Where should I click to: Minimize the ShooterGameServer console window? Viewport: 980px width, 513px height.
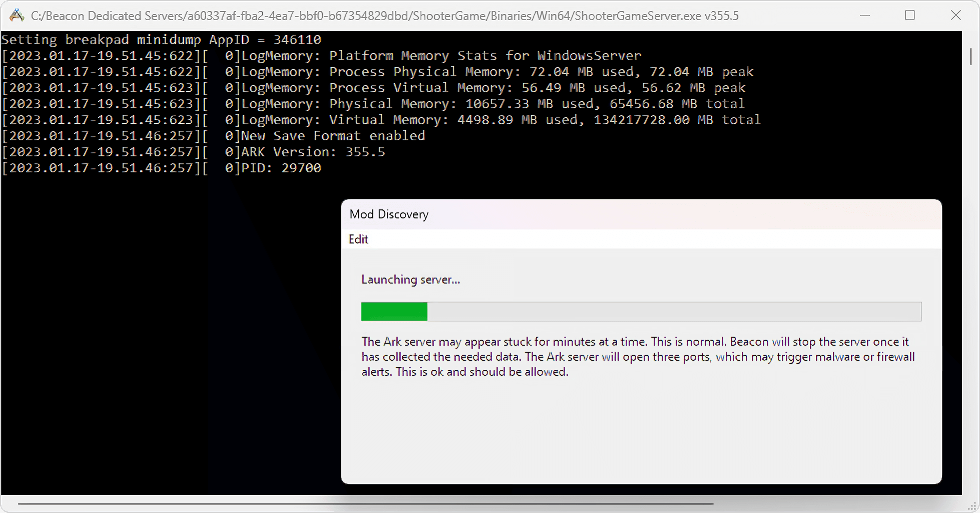[864, 16]
